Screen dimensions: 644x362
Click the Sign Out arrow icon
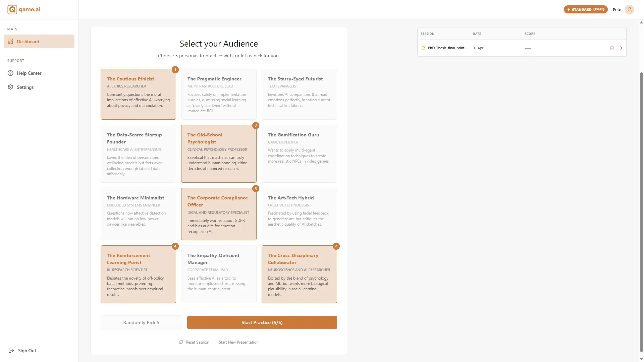pyautogui.click(x=11, y=351)
